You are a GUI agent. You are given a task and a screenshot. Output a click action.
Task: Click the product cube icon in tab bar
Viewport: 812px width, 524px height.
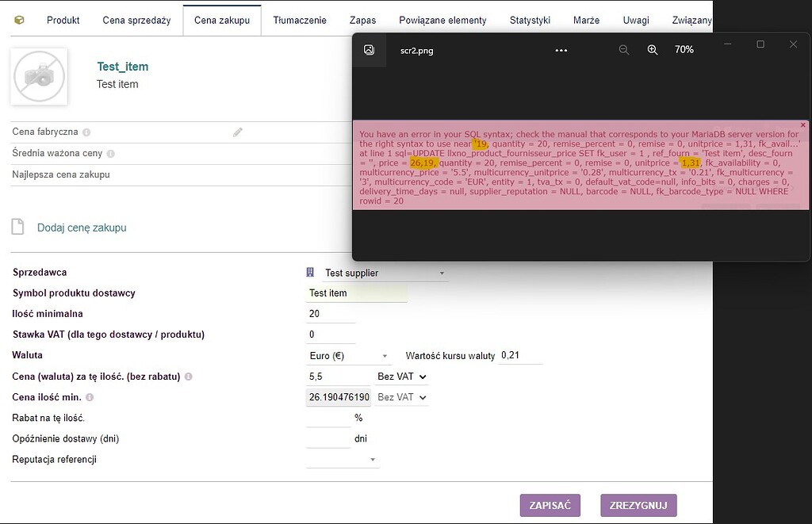click(x=20, y=20)
